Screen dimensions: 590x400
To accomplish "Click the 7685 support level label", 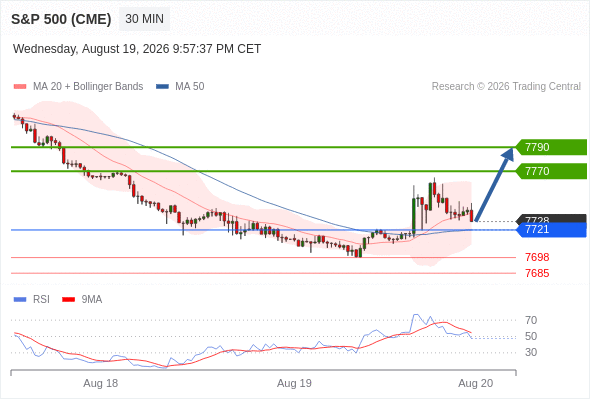I will (x=537, y=273).
